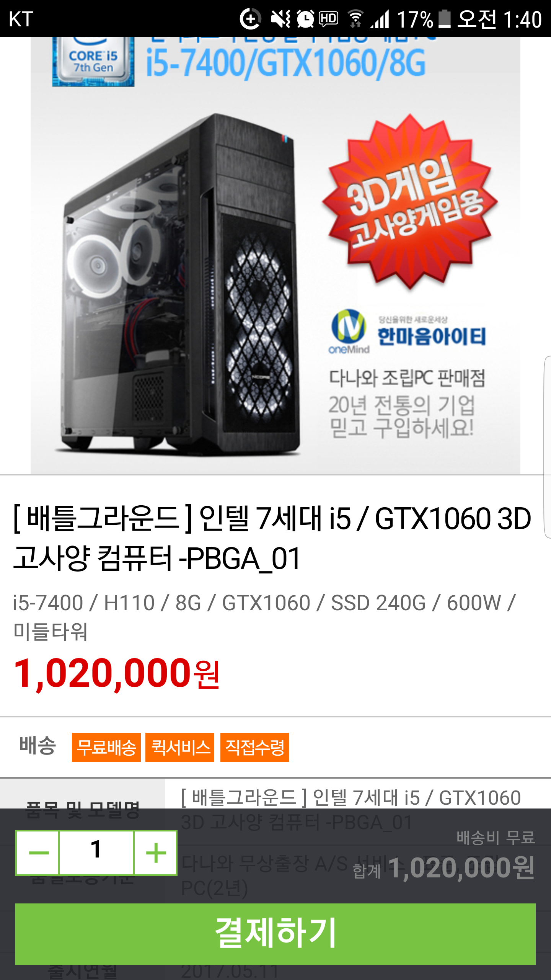Image resolution: width=551 pixels, height=980 pixels.
Task: Select the 직접수령 pickup tag
Action: pyautogui.click(x=255, y=747)
